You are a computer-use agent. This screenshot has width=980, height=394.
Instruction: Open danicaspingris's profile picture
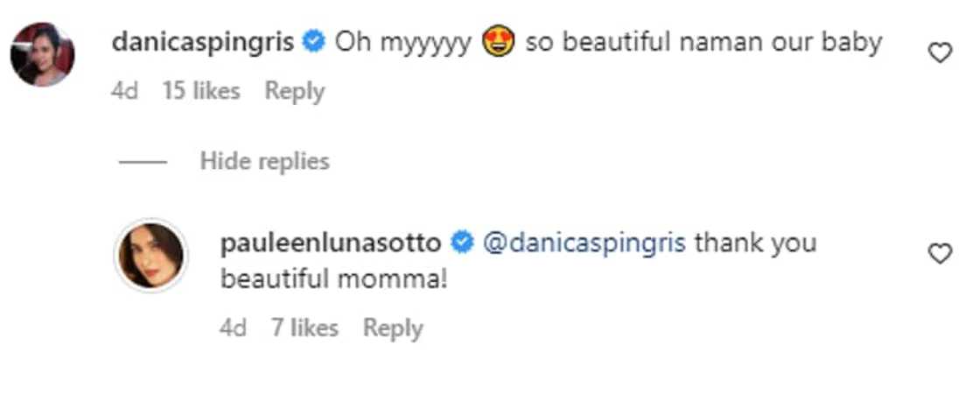click(x=42, y=54)
